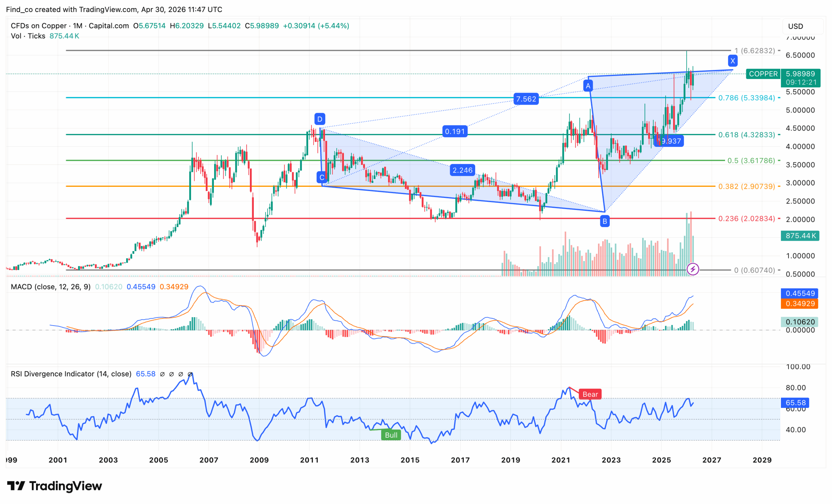
Task: Click the TradingView logo
Action: tap(54, 486)
